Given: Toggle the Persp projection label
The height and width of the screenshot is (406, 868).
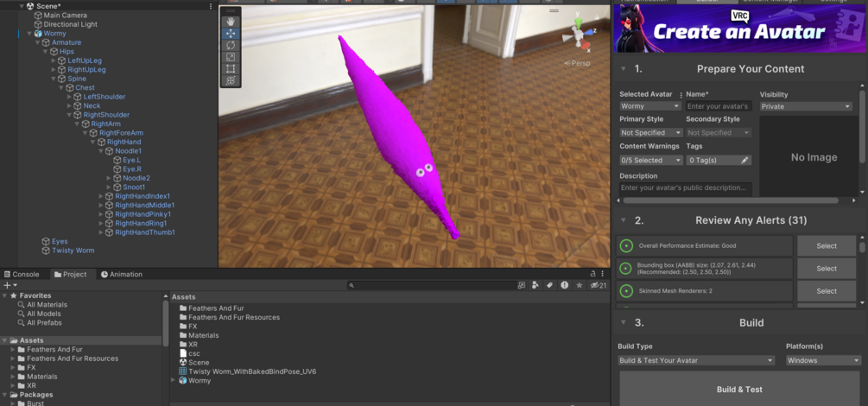Looking at the screenshot, I should pos(577,63).
